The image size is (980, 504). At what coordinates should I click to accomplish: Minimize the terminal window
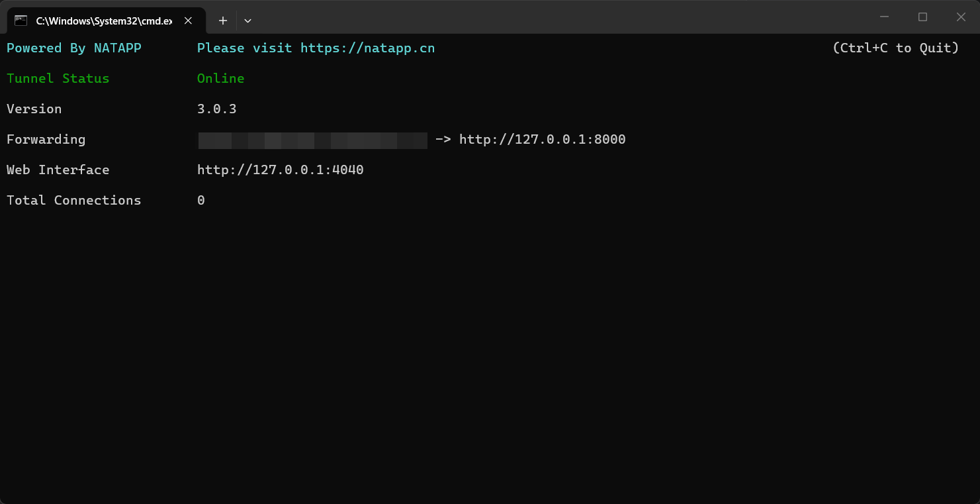(x=884, y=17)
